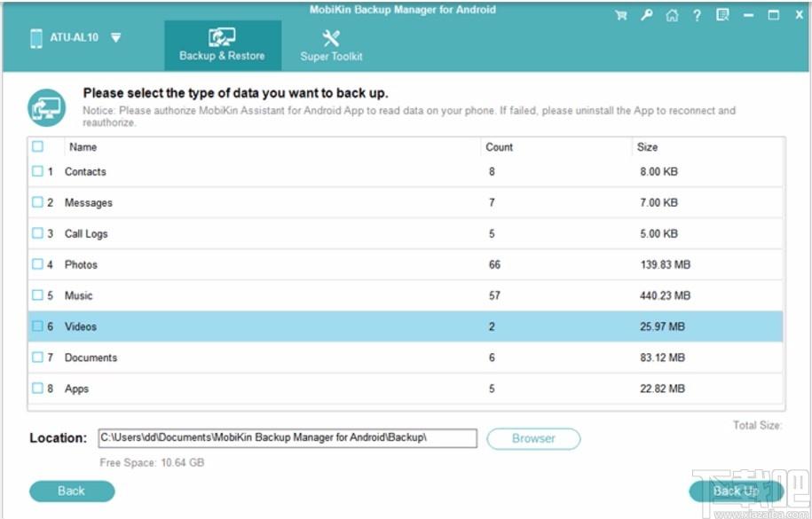Select the highlighted Videos row label
Screen dimensions: 812x519
[x=81, y=326]
